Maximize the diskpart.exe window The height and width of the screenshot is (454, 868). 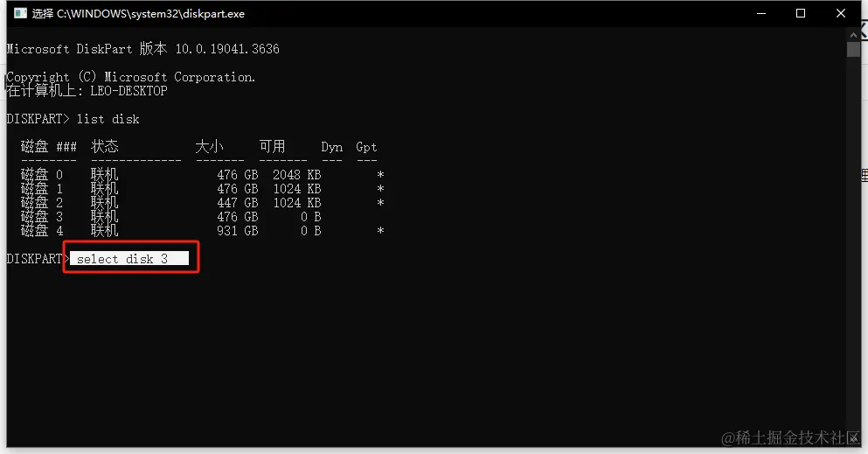click(x=801, y=13)
